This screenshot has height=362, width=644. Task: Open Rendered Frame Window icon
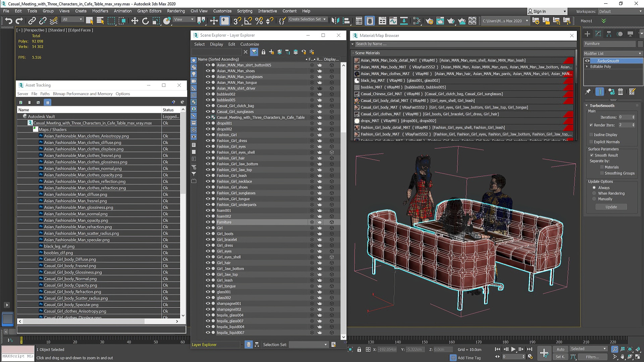(x=440, y=21)
